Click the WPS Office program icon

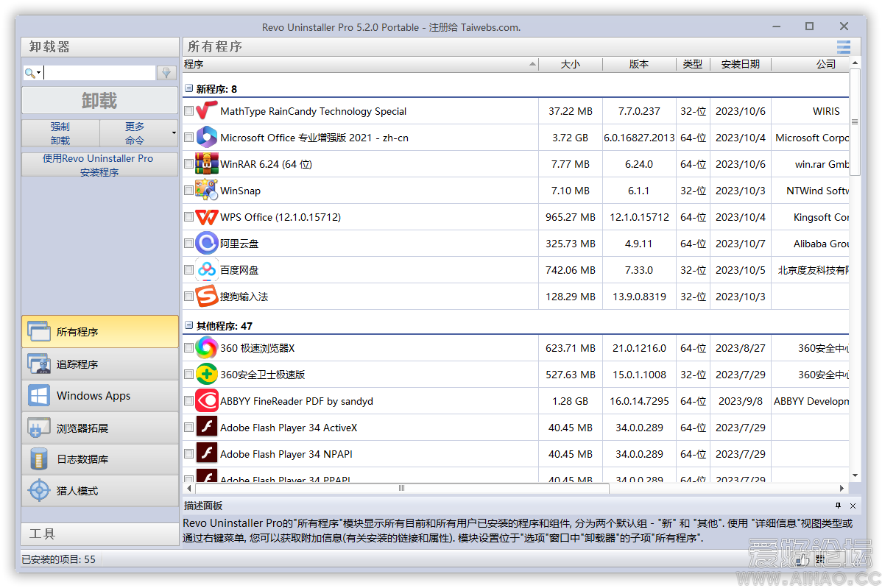[x=207, y=217]
